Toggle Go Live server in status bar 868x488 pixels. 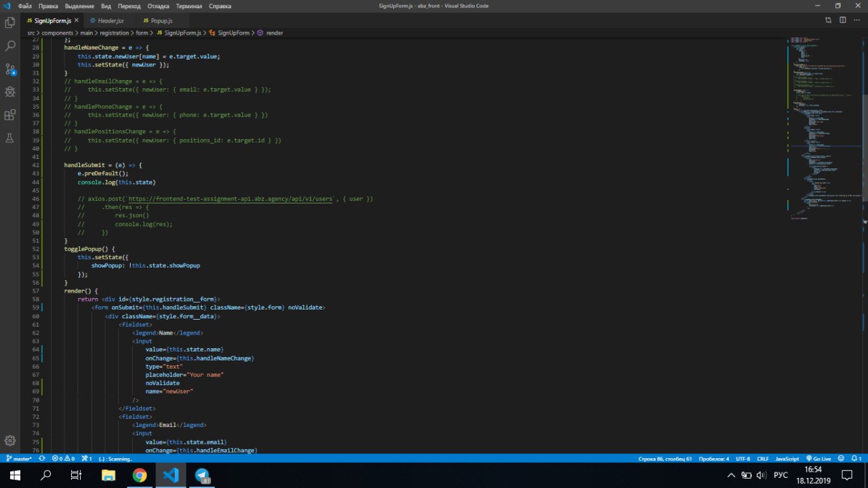[x=818, y=459]
